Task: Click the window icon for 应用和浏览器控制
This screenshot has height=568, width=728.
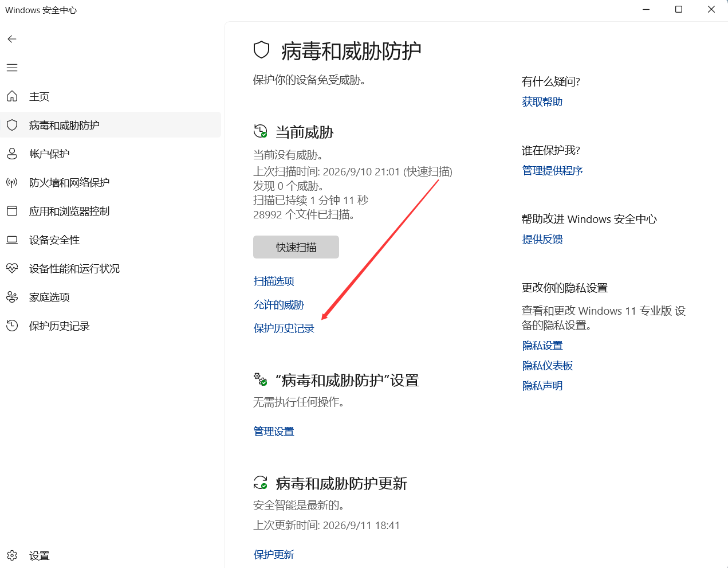Action: point(12,211)
